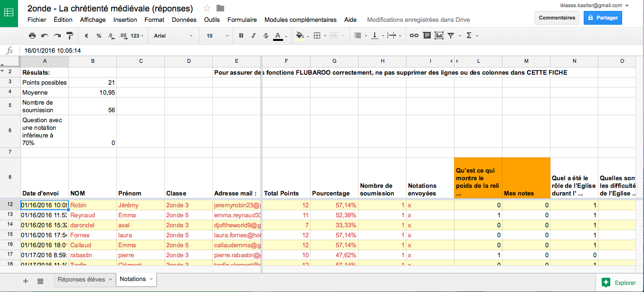Screen dimensions: 644x292
Task: Click the print icon in toolbar
Action: 32,36
